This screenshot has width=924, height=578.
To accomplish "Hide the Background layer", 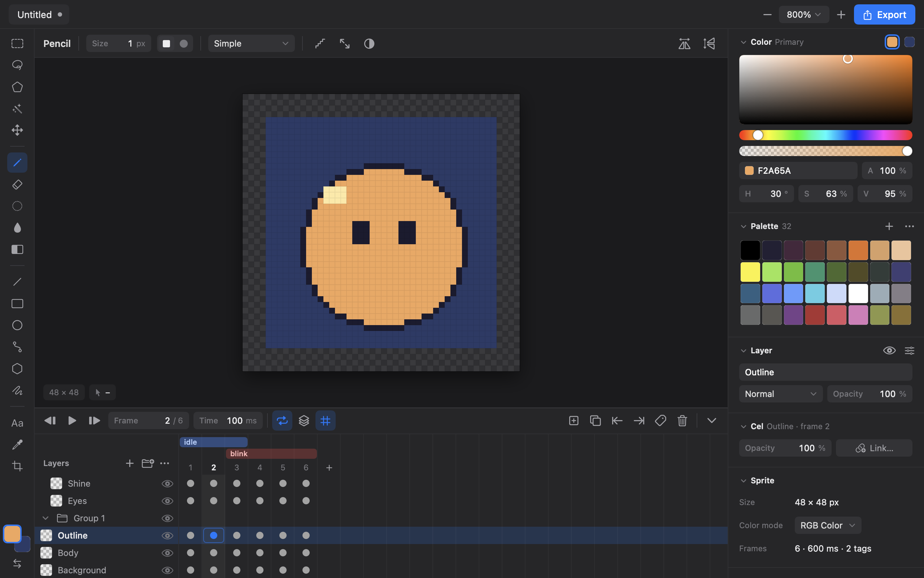I will coord(167,570).
